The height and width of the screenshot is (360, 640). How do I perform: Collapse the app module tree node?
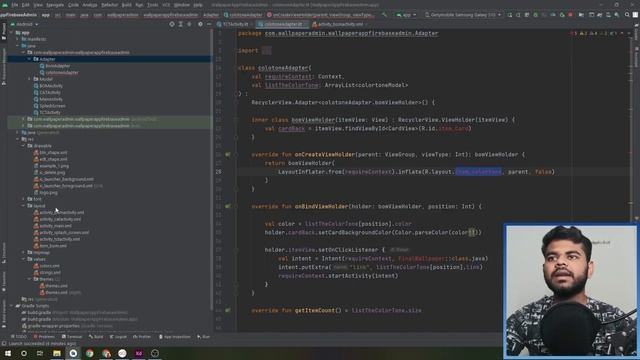pos(11,33)
